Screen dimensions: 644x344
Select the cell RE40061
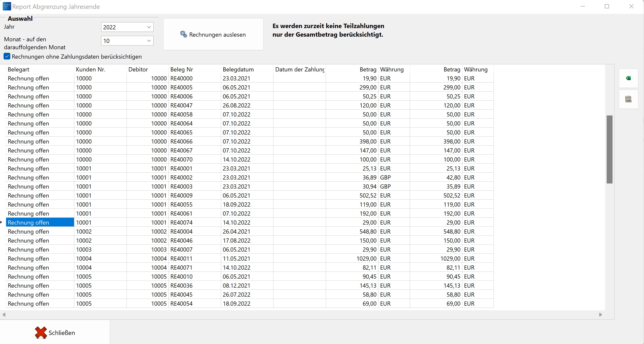195,213
